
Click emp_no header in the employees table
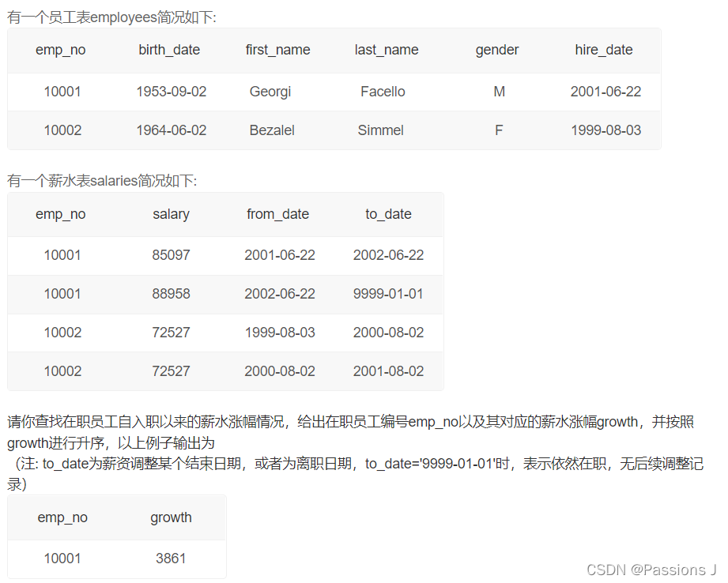[61, 50]
